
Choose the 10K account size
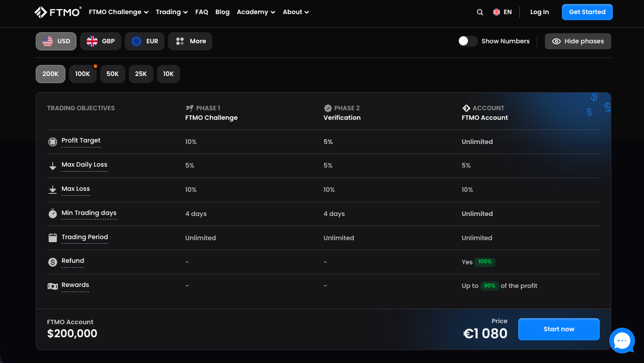(x=169, y=74)
